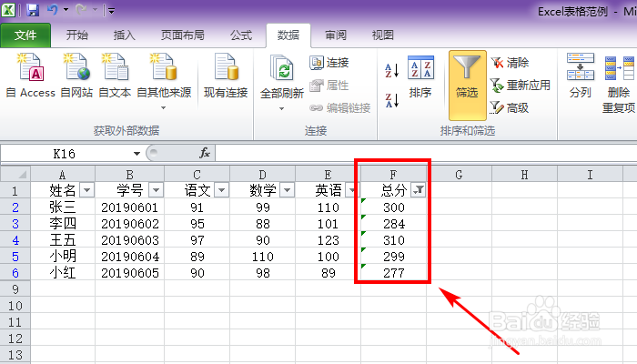This screenshot has height=364, width=637.
Task: Click the 编辑链接 edit links button
Action: (x=340, y=108)
